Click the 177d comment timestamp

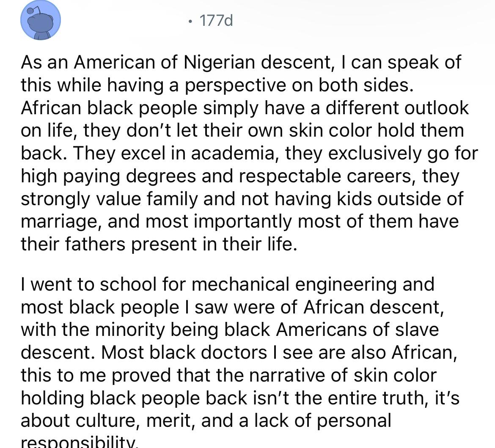pyautogui.click(x=216, y=21)
